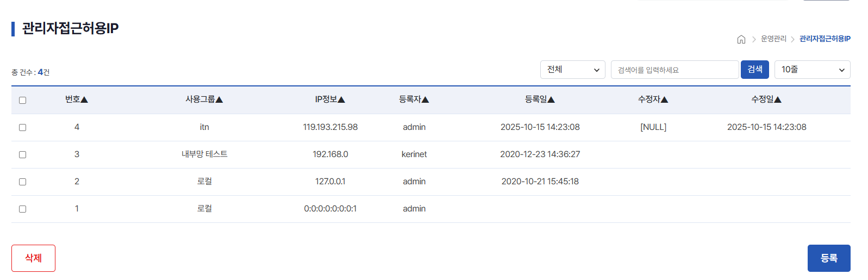
Task: Sort by 등록자 column arrow
Action: [425, 99]
